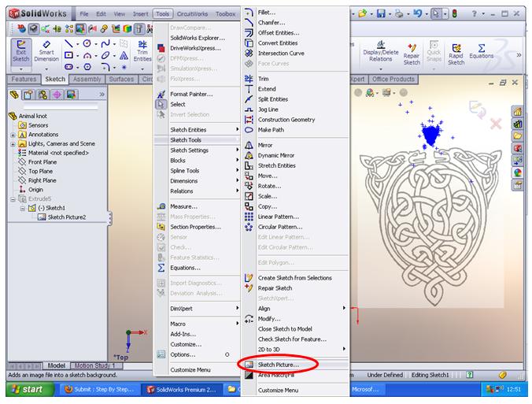
Task: Open the Insert menu
Action: pyautogui.click(x=140, y=14)
